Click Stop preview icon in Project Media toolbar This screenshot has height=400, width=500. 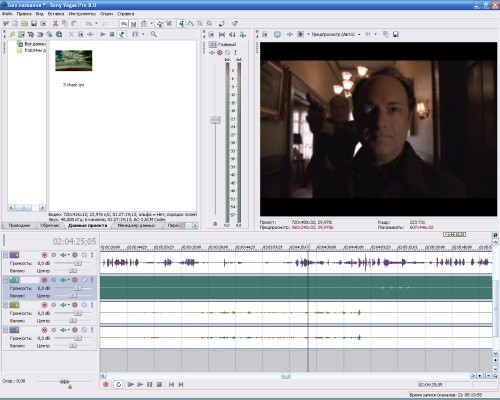coord(112,34)
